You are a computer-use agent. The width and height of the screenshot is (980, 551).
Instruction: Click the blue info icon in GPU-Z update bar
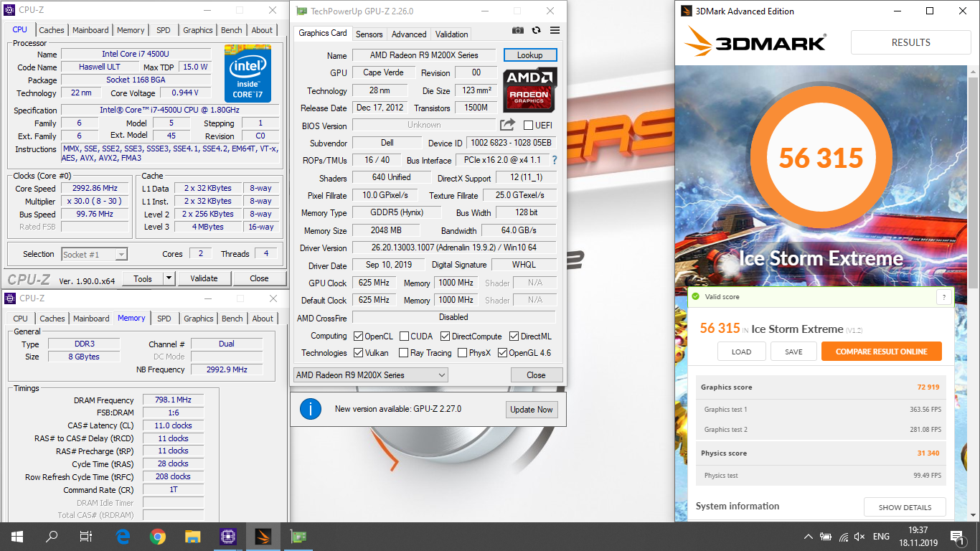(x=310, y=409)
